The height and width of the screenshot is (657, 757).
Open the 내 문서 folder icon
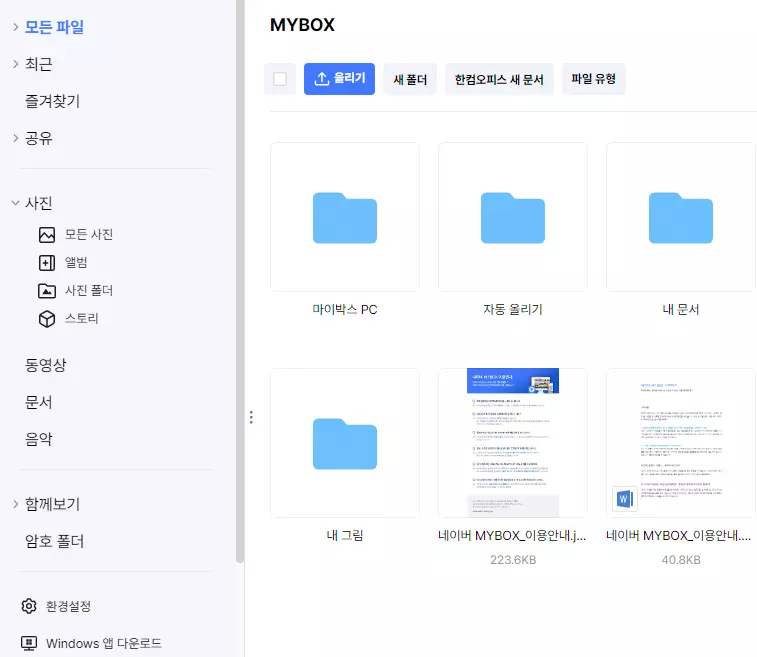pos(681,218)
